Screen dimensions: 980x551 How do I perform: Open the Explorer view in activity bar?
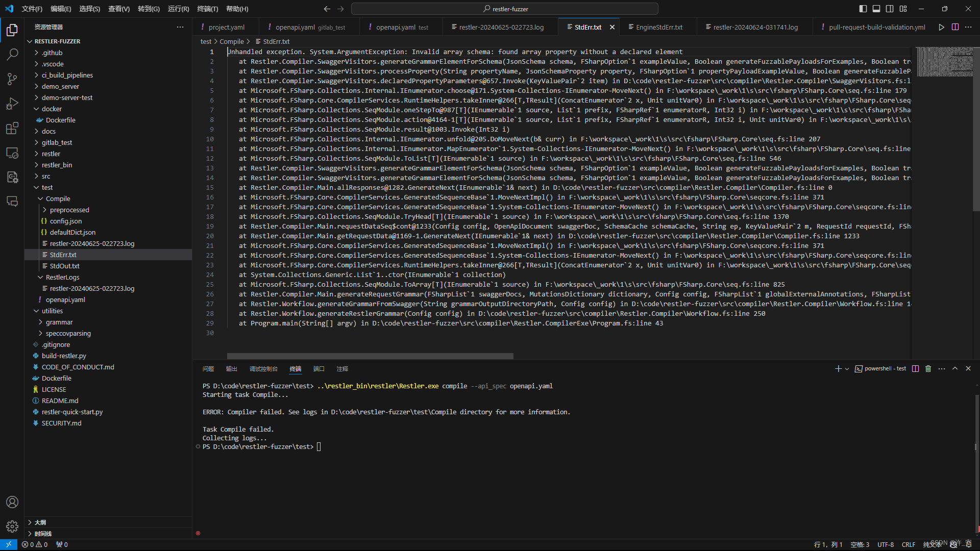tap(12, 30)
